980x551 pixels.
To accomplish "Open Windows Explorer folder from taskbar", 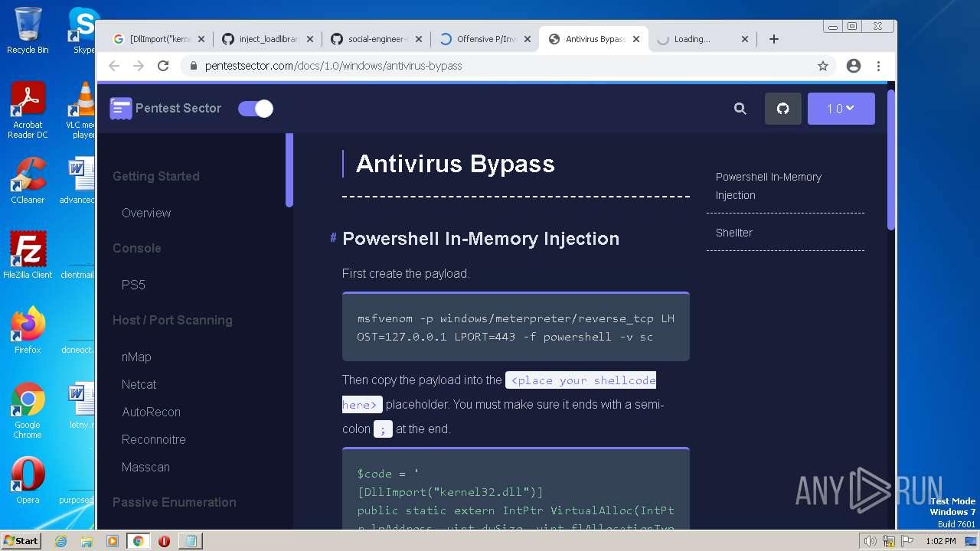I will pyautogui.click(x=87, y=541).
